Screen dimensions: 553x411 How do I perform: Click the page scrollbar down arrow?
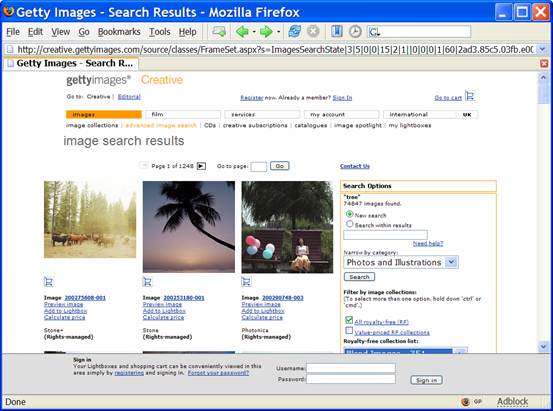[543, 347]
